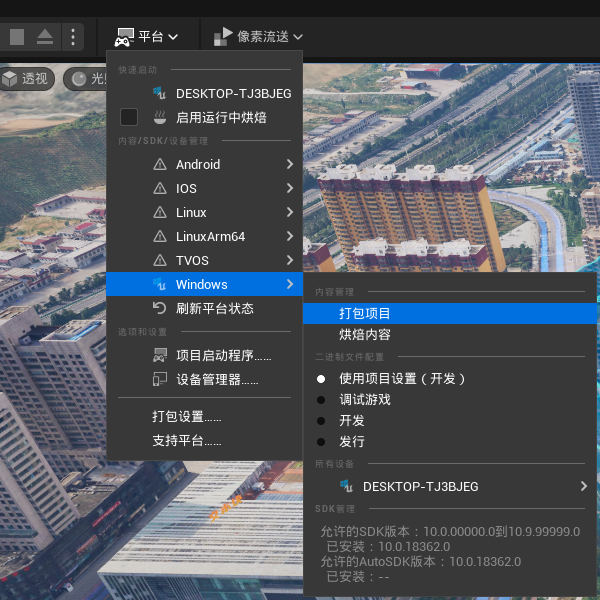Expand the Windows submenu chevron
Viewport: 600px width, 600px height.
click(290, 284)
